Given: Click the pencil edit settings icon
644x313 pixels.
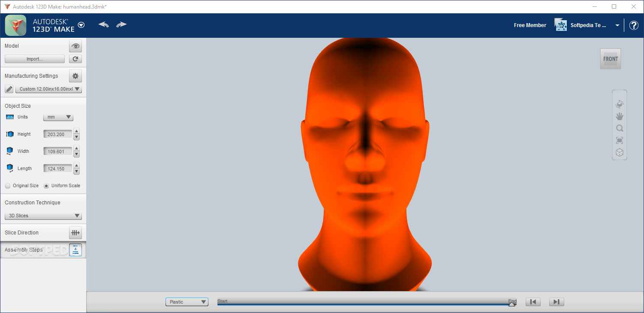Looking at the screenshot, I should (x=9, y=89).
